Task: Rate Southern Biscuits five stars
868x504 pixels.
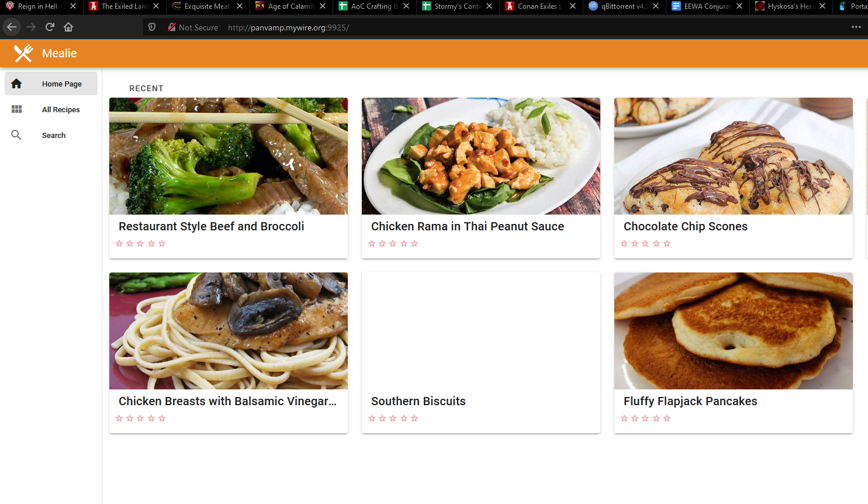Action: point(414,418)
